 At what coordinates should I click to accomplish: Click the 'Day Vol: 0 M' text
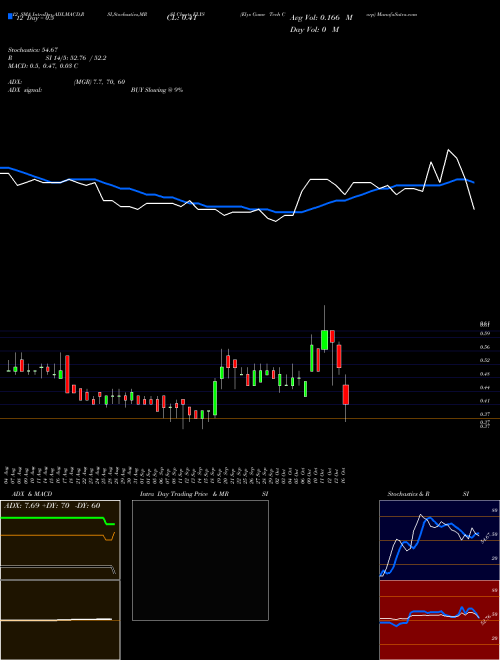(314, 29)
